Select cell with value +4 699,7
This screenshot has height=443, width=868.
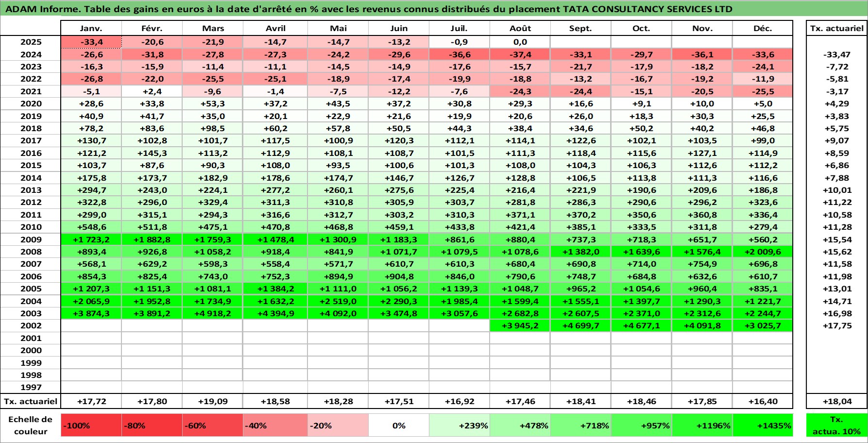pyautogui.click(x=580, y=325)
